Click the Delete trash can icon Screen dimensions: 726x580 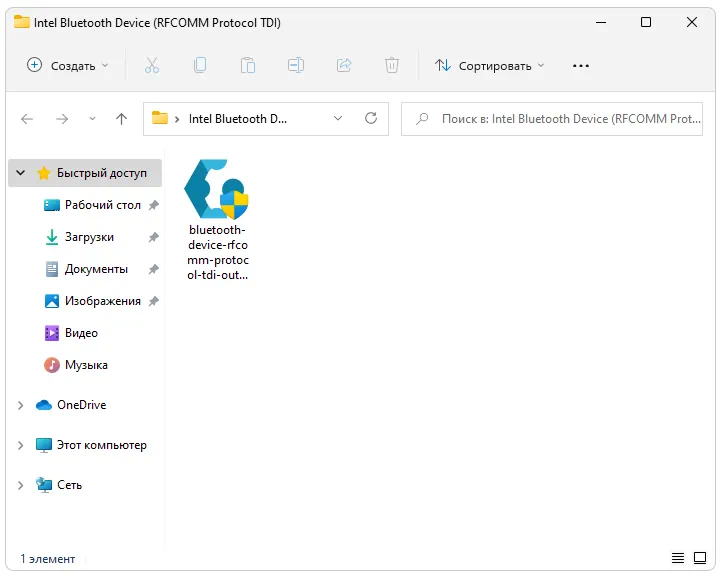pos(392,65)
